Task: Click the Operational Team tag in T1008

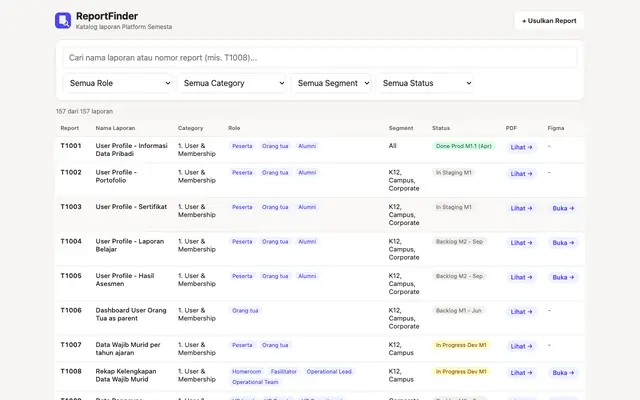Action: point(255,382)
